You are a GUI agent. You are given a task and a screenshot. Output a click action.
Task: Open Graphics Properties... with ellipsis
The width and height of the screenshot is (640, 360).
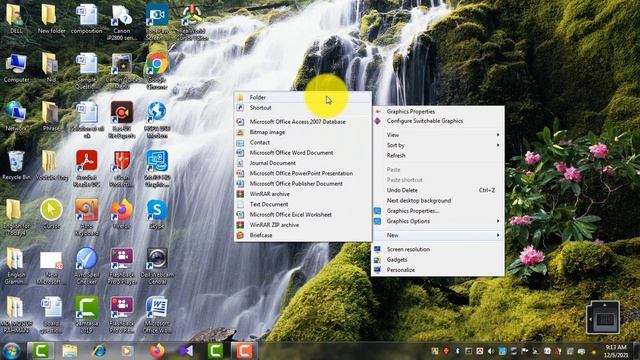click(x=438, y=211)
